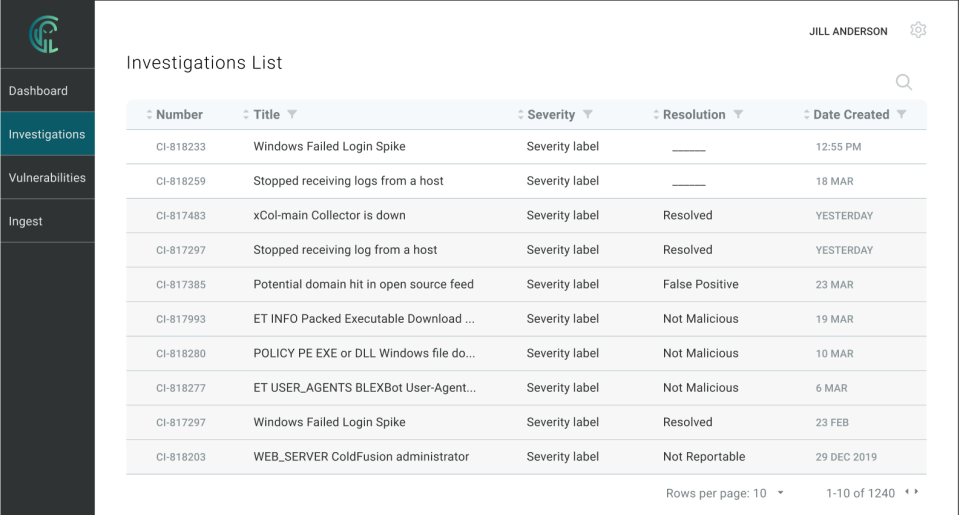960x515 pixels.
Task: Toggle sort arrows on Date Created column
Action: [807, 115]
